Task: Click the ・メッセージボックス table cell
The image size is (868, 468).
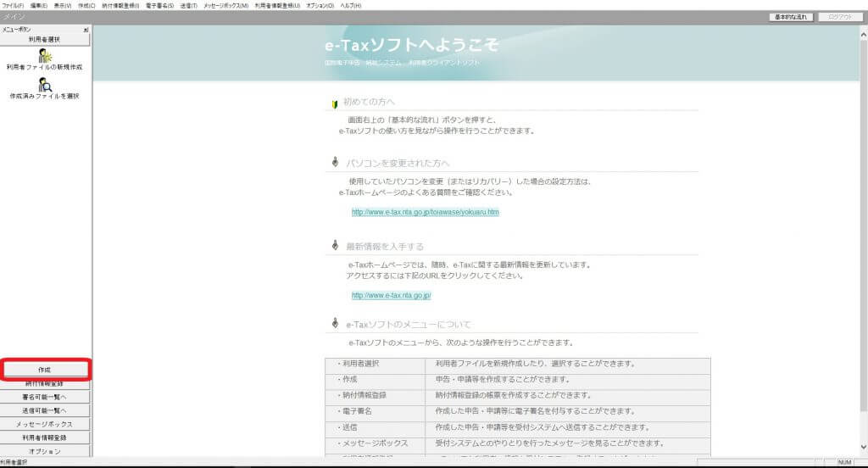Action: [x=376, y=443]
